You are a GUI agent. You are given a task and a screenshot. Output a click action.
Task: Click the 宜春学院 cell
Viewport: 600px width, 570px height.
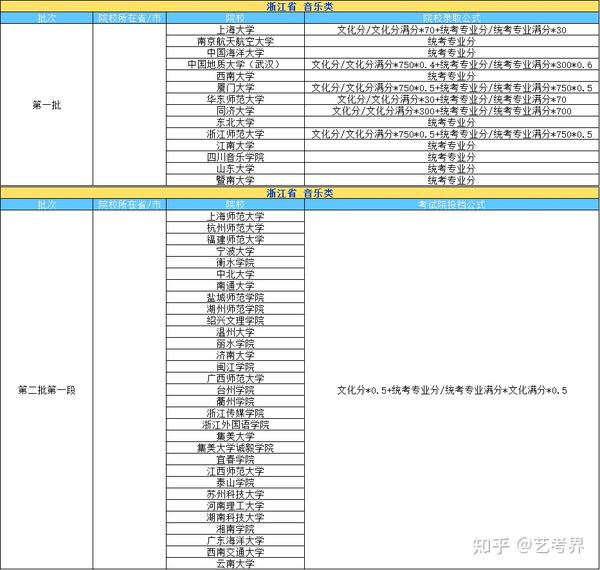[235, 459]
